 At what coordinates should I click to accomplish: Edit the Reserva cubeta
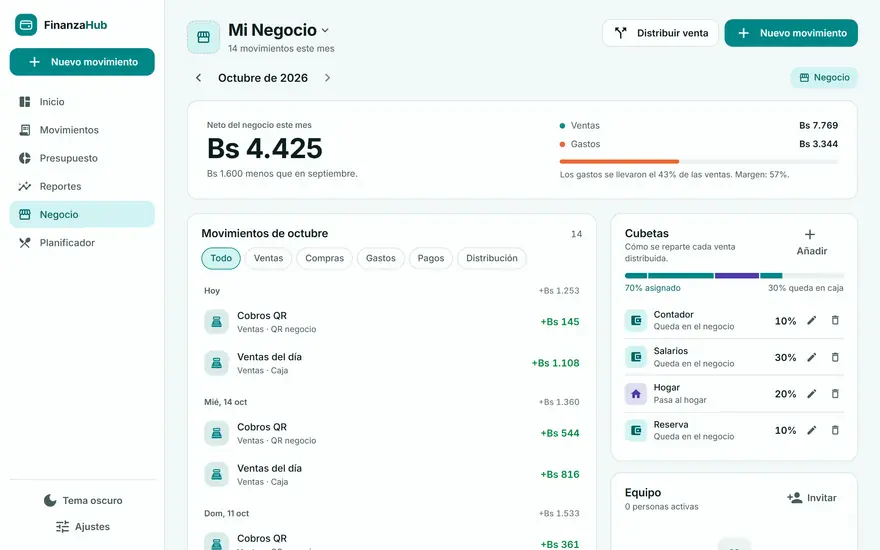[812, 430]
